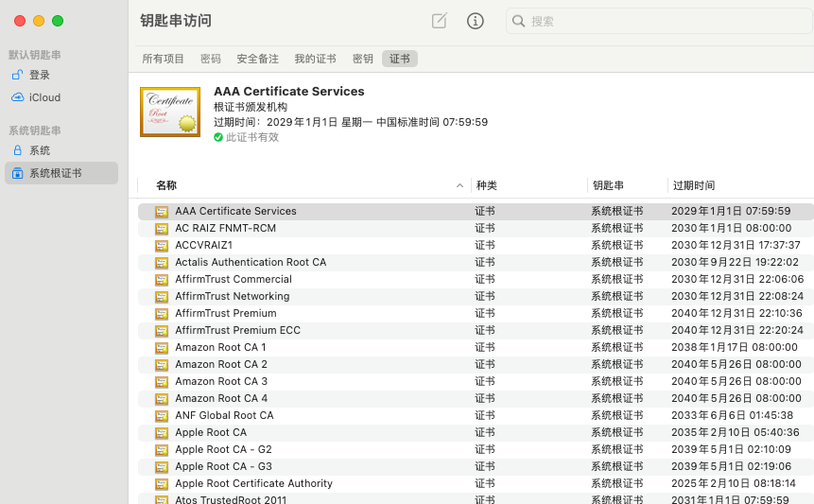Image resolution: width=814 pixels, height=504 pixels.
Task: Toggle the sort arrow in 名称 column
Action: [x=459, y=185]
